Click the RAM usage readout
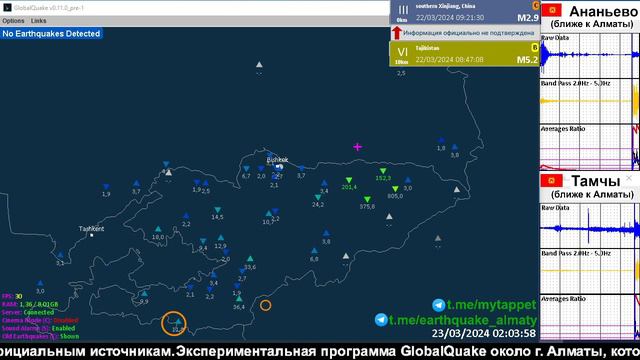The width and height of the screenshot is (640, 360). coord(30,304)
